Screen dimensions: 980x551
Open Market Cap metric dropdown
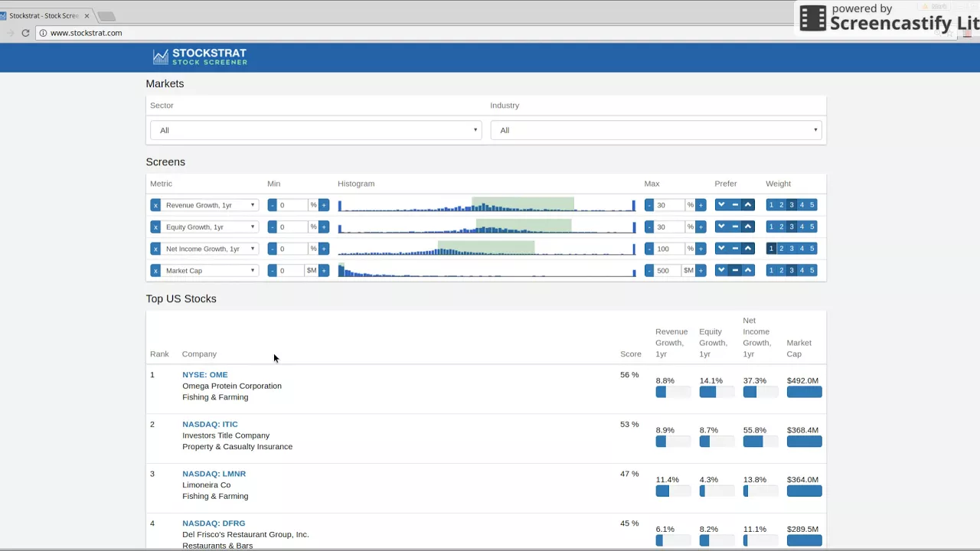pos(209,270)
